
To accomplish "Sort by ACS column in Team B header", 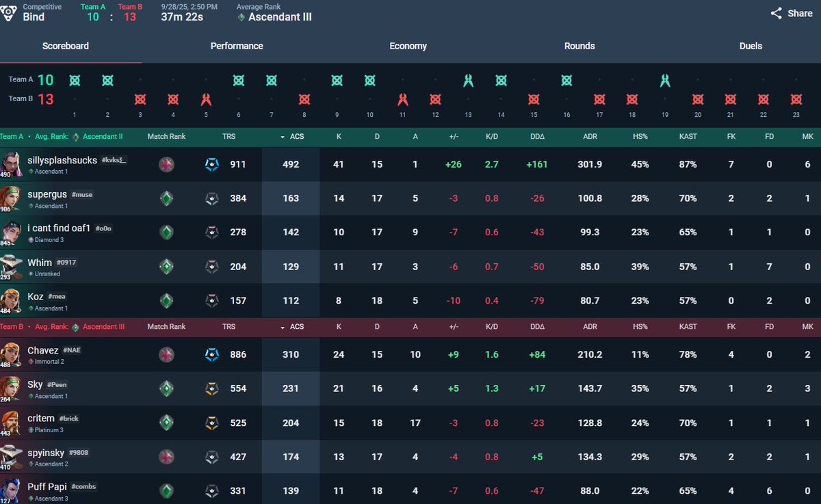I will pos(292,327).
